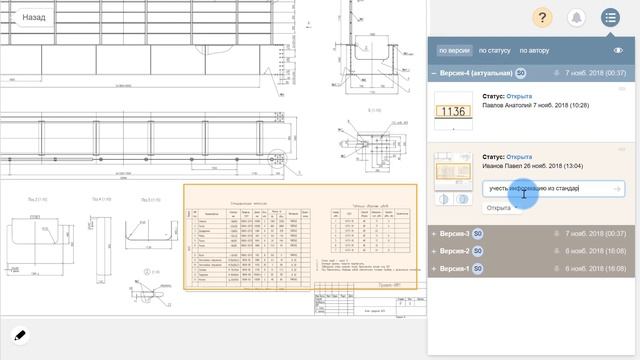Collapse the Версия-4 (актуальная) section

[434, 73]
